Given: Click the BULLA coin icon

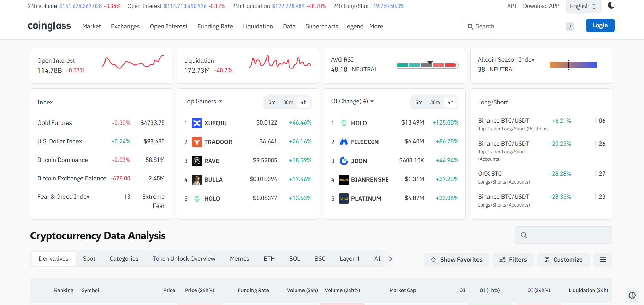Looking at the screenshot, I should 197,179.
